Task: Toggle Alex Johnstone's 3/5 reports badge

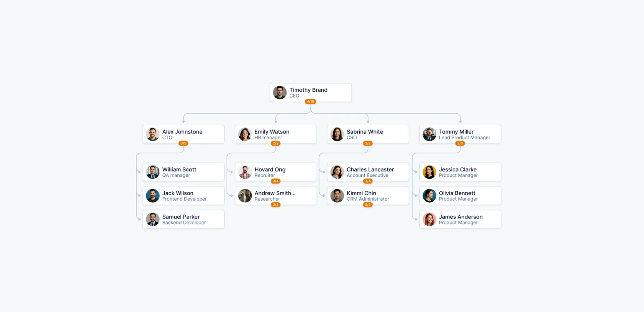Action: point(184,143)
